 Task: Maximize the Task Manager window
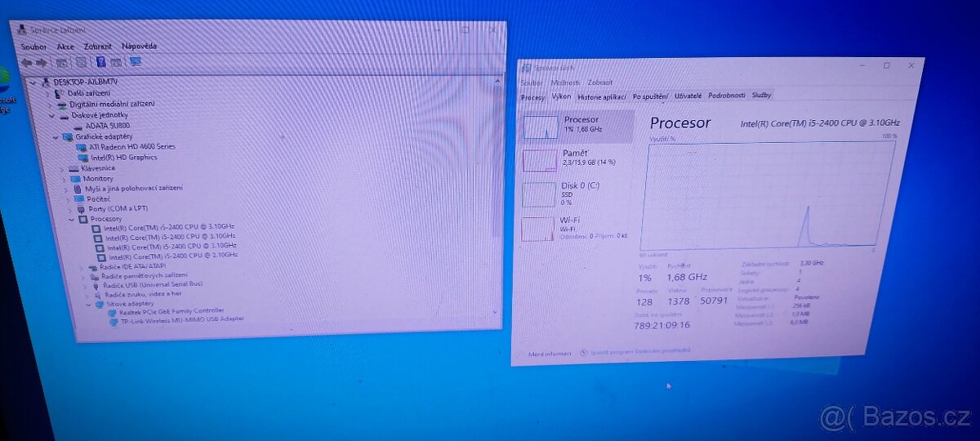[886, 65]
